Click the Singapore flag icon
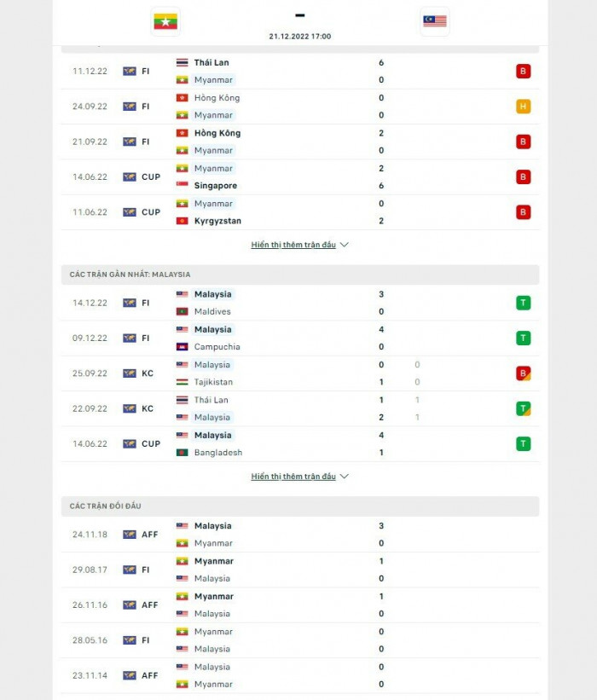 pos(182,186)
